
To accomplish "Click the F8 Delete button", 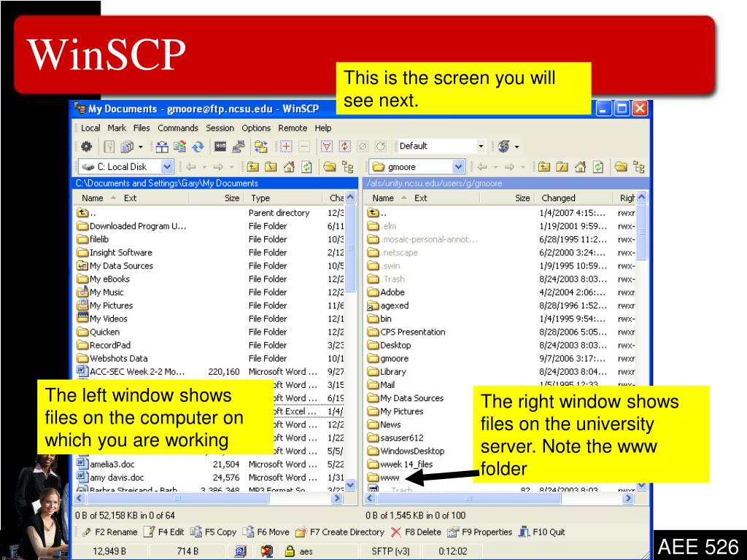I will tap(416, 532).
